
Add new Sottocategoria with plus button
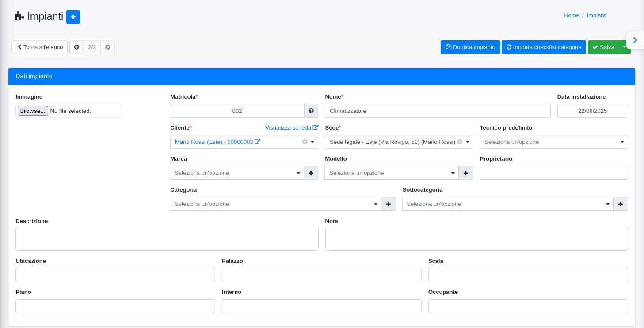click(621, 204)
